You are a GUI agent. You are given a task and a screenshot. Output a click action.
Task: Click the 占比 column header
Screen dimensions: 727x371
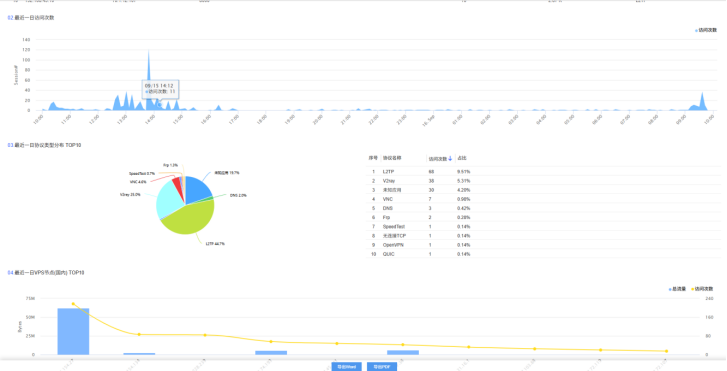(462, 159)
